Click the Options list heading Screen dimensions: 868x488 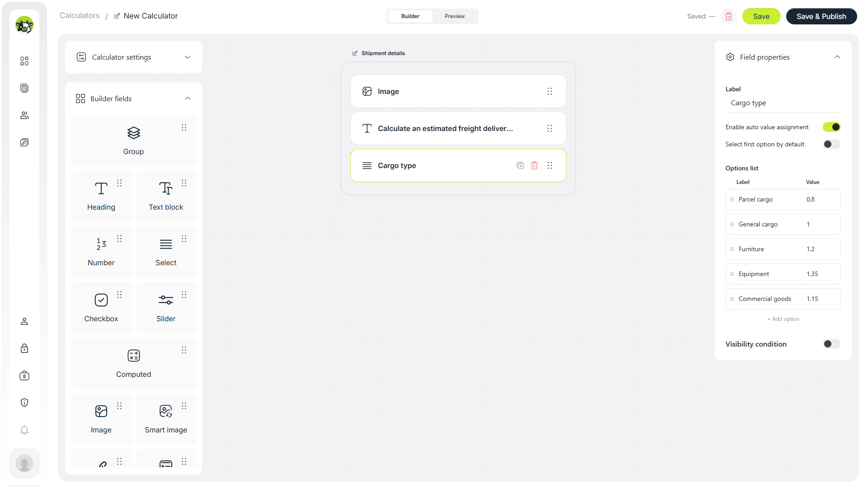point(742,168)
